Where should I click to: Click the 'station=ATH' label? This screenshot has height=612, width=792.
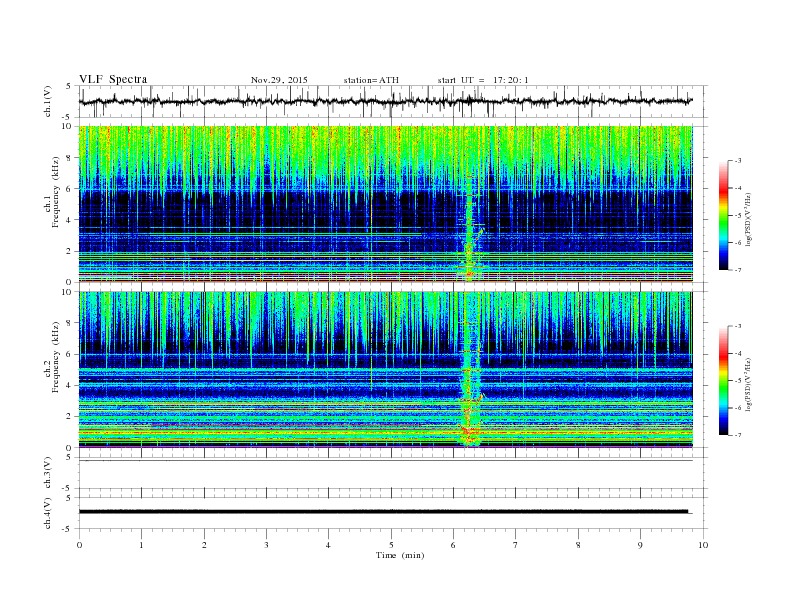point(371,80)
